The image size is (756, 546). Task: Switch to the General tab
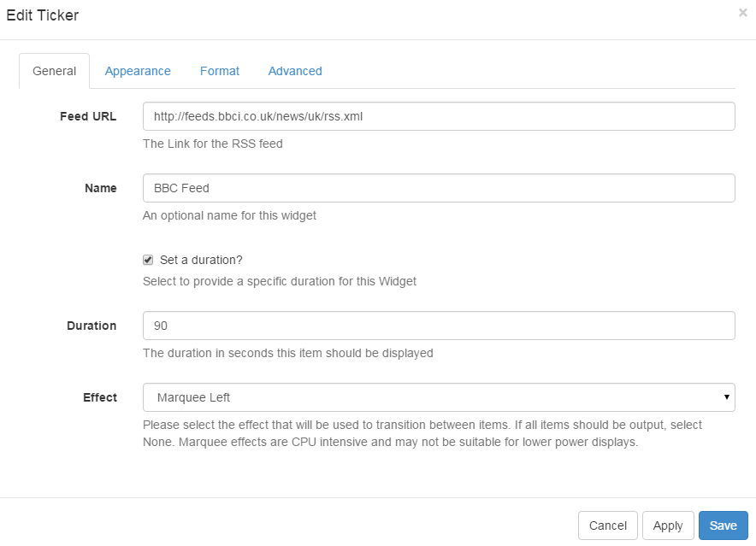tap(54, 71)
